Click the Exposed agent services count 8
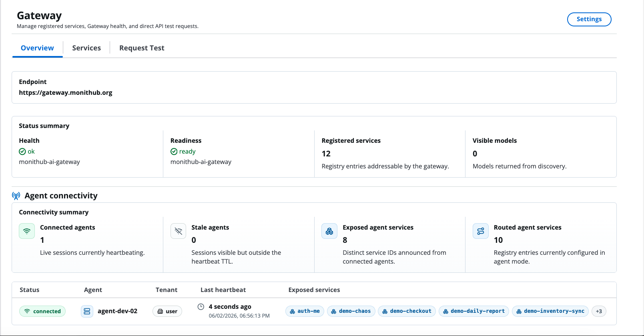 [345, 240]
